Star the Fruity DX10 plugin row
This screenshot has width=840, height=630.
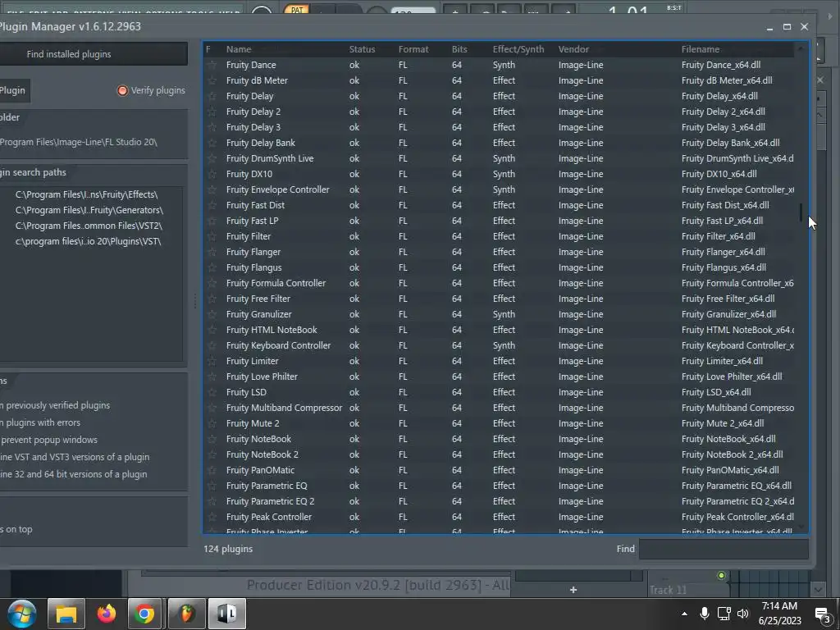point(212,174)
